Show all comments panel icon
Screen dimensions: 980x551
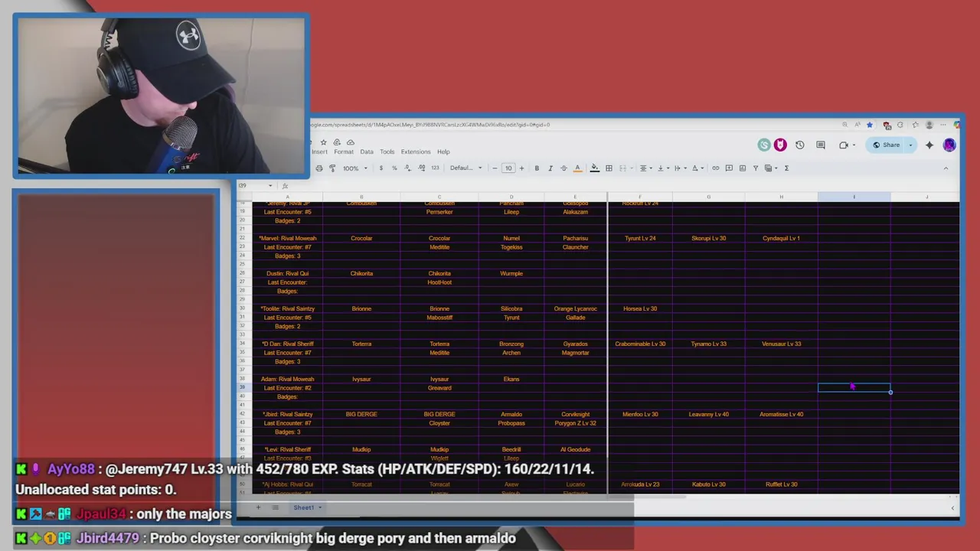[821, 145]
